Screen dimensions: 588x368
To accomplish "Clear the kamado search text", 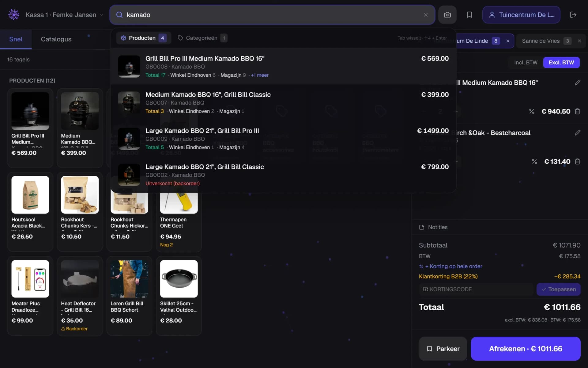I will pyautogui.click(x=426, y=15).
